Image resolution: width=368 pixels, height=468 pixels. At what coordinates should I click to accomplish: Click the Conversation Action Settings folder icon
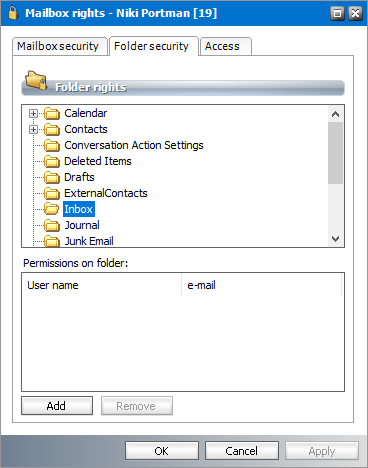52,145
